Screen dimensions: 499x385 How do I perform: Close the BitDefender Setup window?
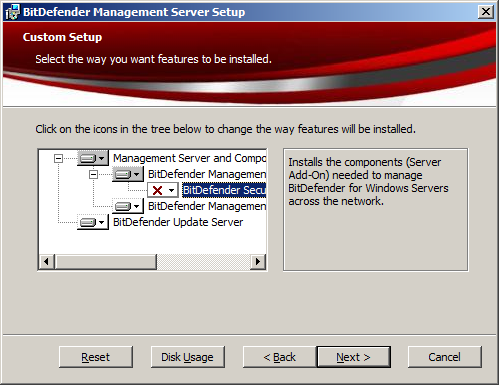click(x=486, y=12)
